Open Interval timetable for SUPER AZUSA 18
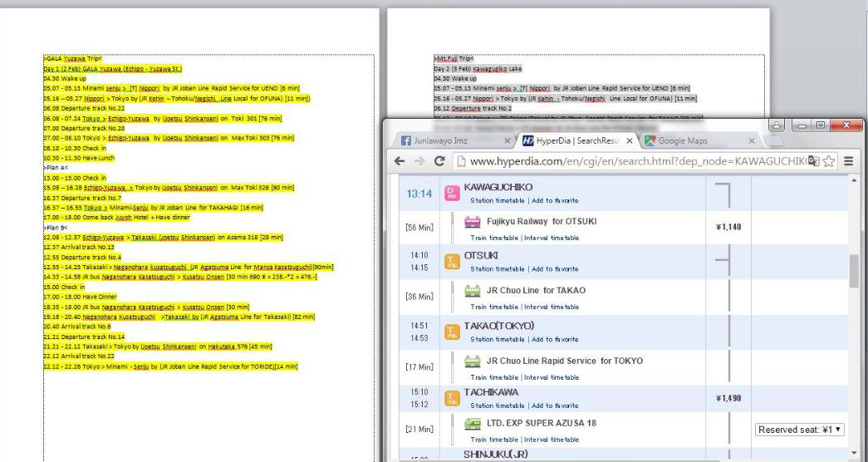This screenshot has height=462, width=868. coord(552,440)
